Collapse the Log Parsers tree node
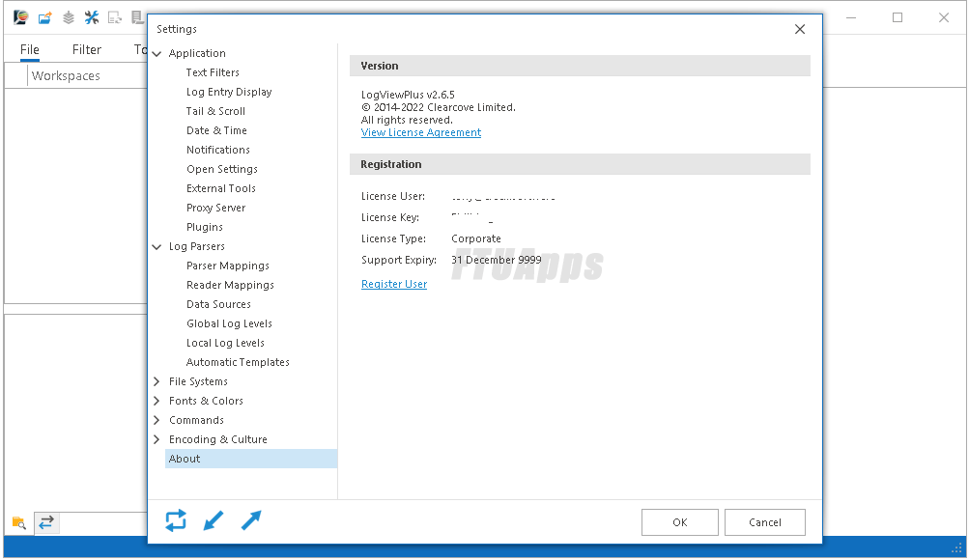This screenshot has height=560, width=969. pyautogui.click(x=157, y=247)
